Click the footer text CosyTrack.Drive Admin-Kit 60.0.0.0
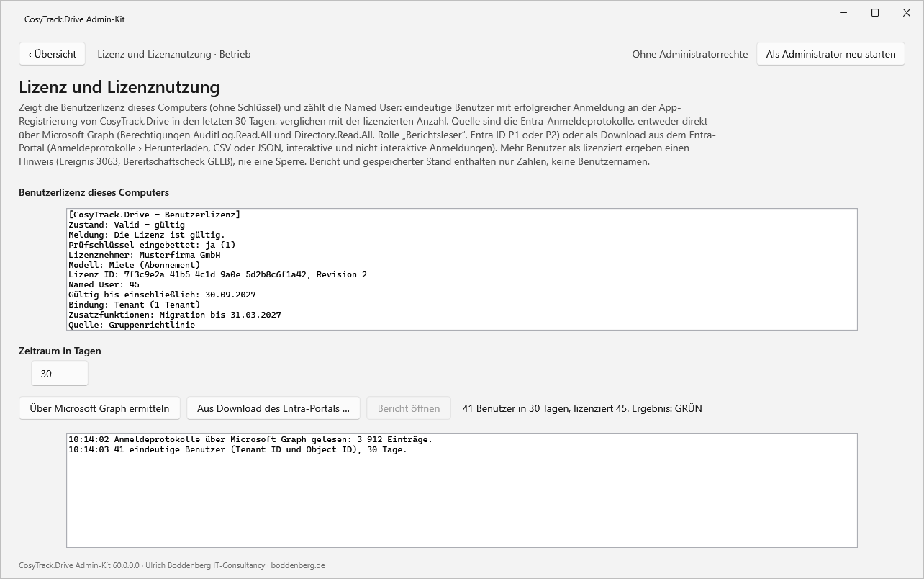The image size is (924, 579). pyautogui.click(x=80, y=565)
